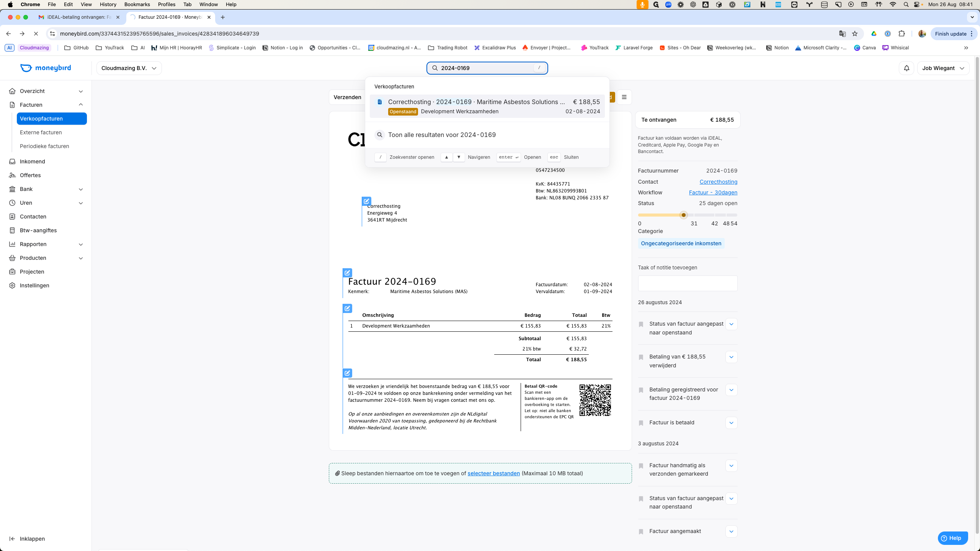Click the Google Translate icon in address bar
Viewport: 980px width, 551px height.
pos(842,34)
